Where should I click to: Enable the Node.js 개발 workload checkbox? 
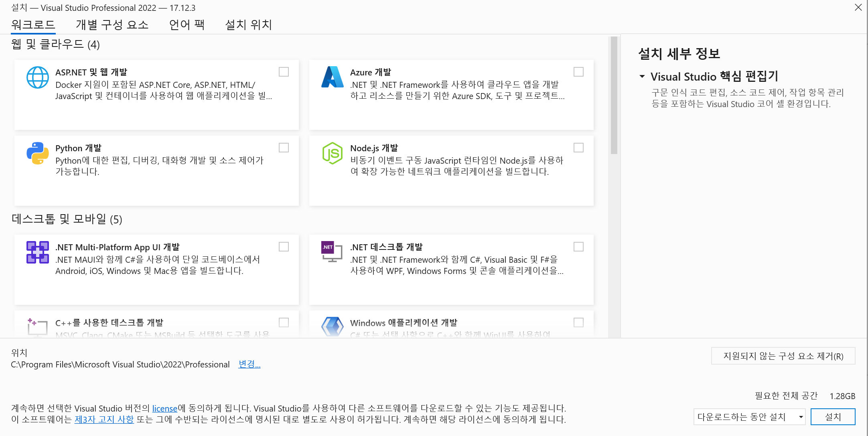click(578, 148)
